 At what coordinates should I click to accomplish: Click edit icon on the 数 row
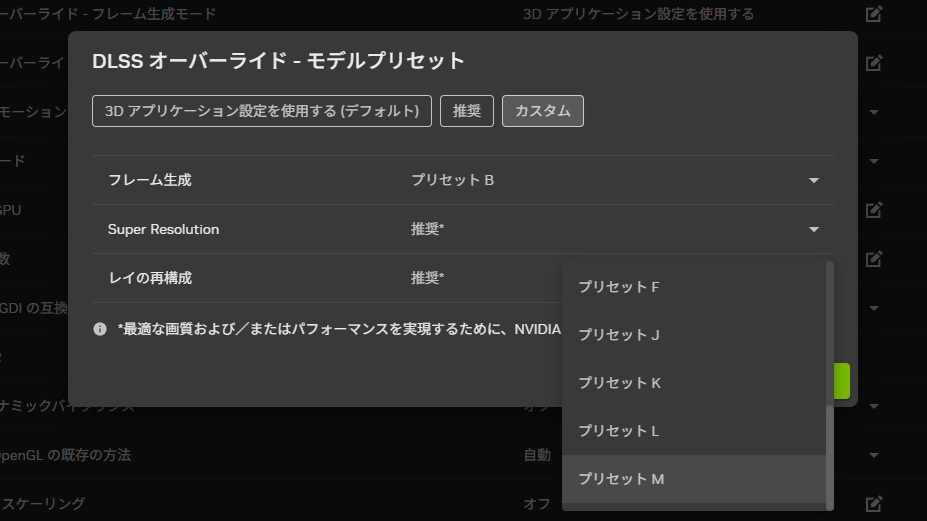click(874, 259)
